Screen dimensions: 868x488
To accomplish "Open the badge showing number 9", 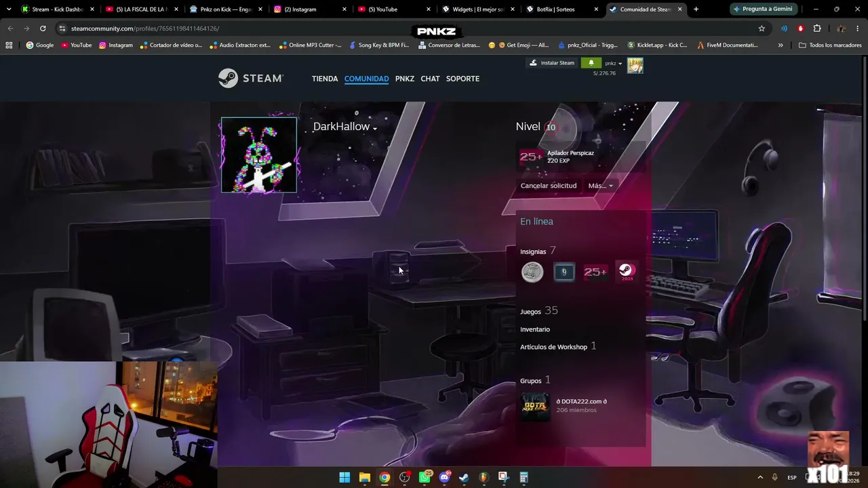I will [x=564, y=272].
